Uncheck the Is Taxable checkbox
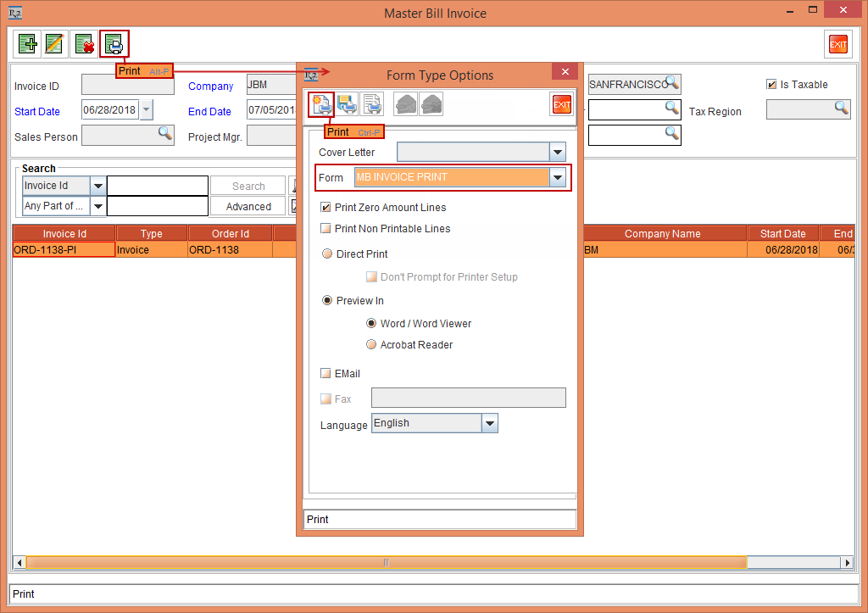Image resolution: width=868 pixels, height=613 pixels. pos(771,84)
